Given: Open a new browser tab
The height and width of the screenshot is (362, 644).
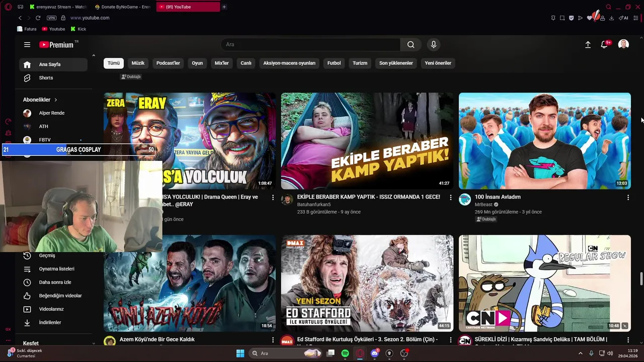Looking at the screenshot, I should point(224,7).
